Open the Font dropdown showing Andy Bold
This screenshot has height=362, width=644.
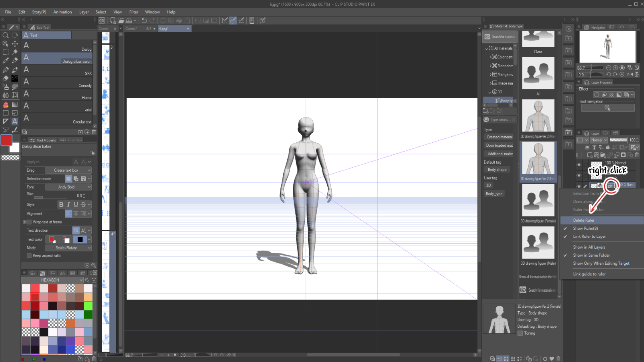click(x=68, y=187)
